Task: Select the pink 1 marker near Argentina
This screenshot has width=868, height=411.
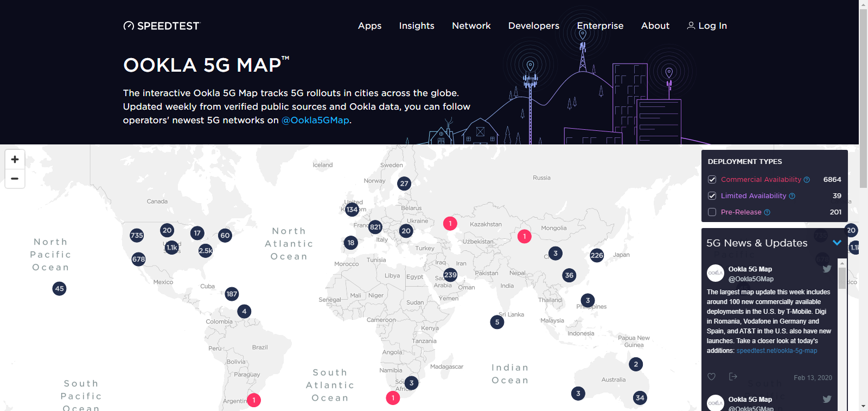Action: 254,400
